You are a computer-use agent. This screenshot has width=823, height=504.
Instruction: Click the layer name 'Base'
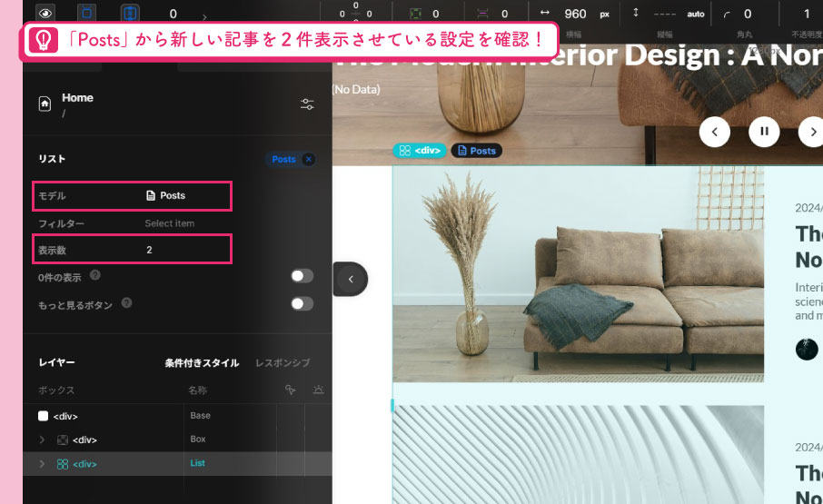click(200, 415)
